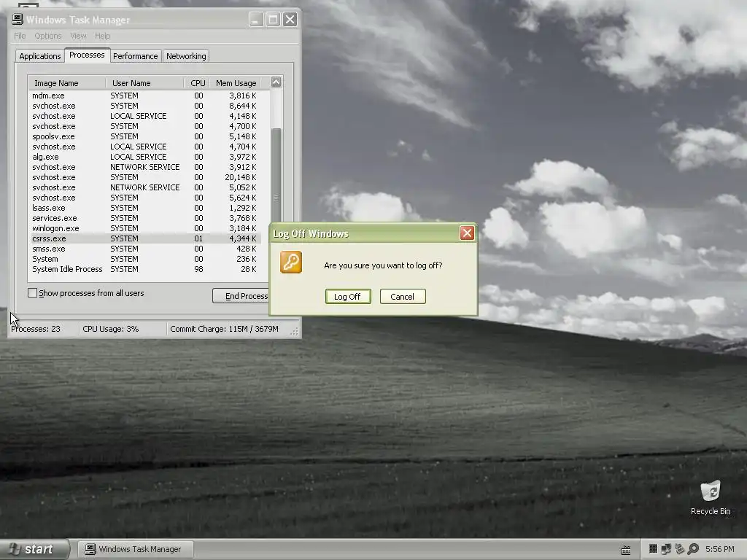Select the Processes tab
This screenshot has width=747, height=560.
tap(87, 55)
